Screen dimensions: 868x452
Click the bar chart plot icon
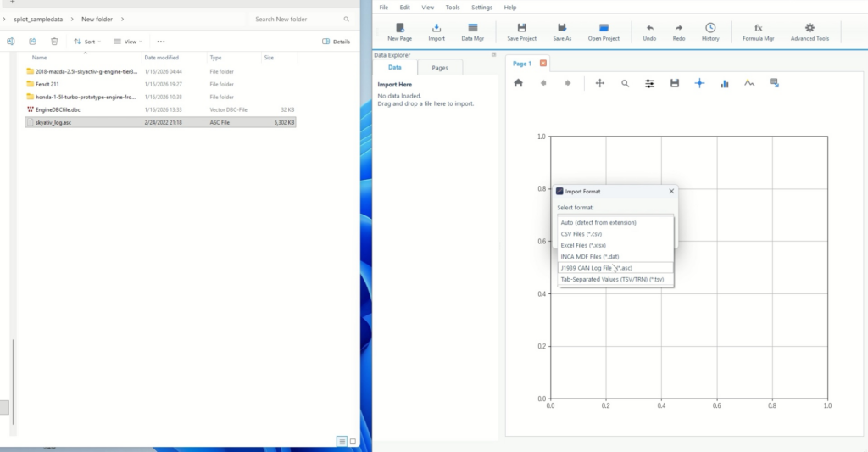[725, 83]
